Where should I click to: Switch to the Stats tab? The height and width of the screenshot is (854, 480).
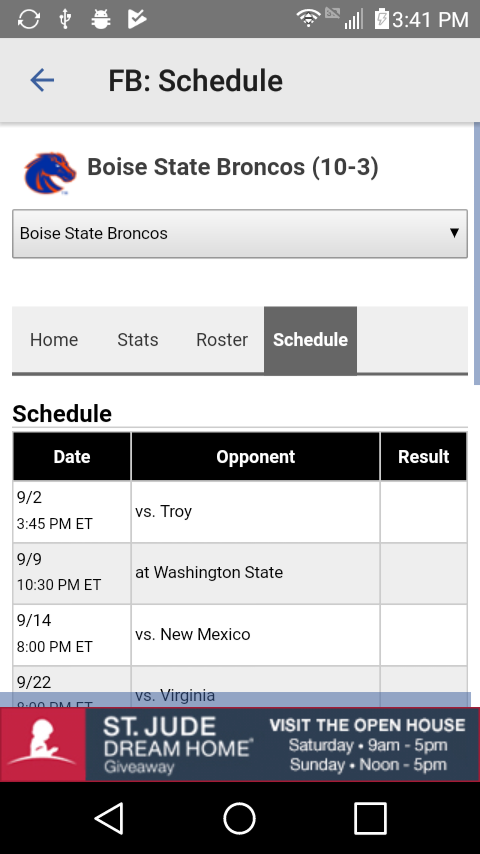[138, 340]
